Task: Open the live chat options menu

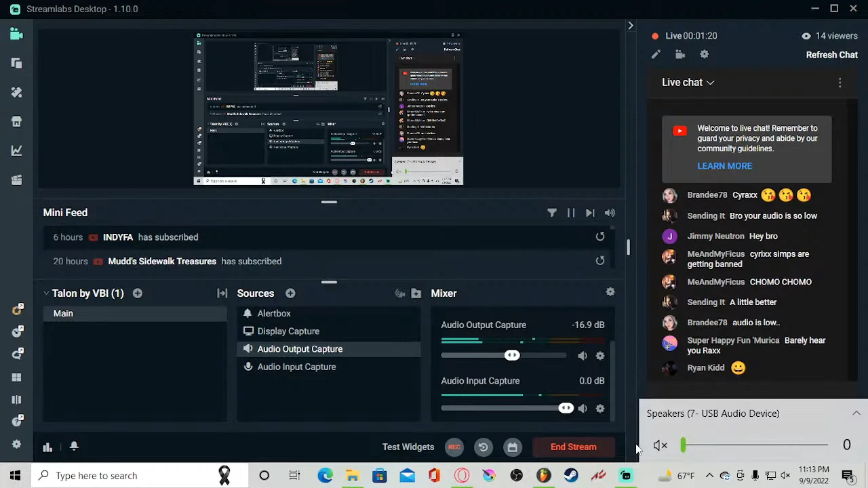Action: 840,82
